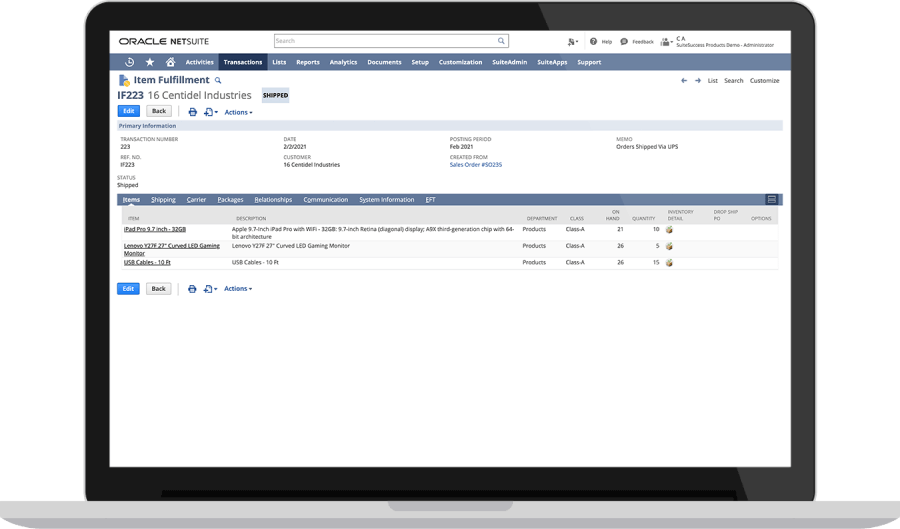Click the Customize link at top right
Image resolution: width=900 pixels, height=529 pixels.
coord(765,81)
